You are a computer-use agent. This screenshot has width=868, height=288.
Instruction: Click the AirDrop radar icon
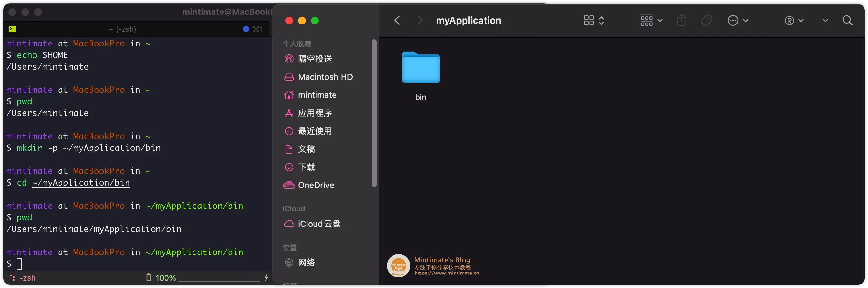coord(289,59)
